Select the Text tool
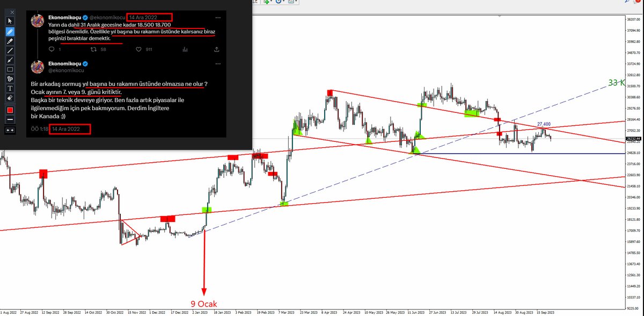This screenshot has width=644, height=316. [x=9, y=89]
